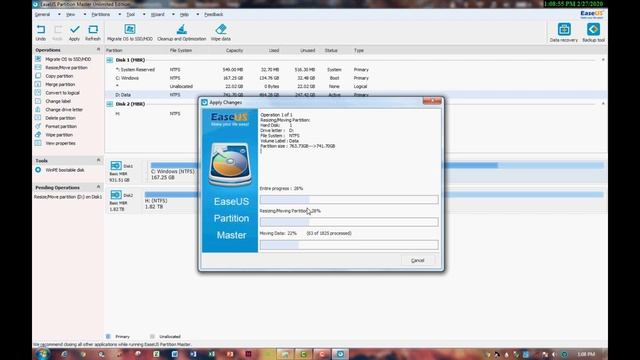Viewport: 640px width, 360px height.
Task: Click Migrate OS icon in Operations panel
Action: coord(38,59)
